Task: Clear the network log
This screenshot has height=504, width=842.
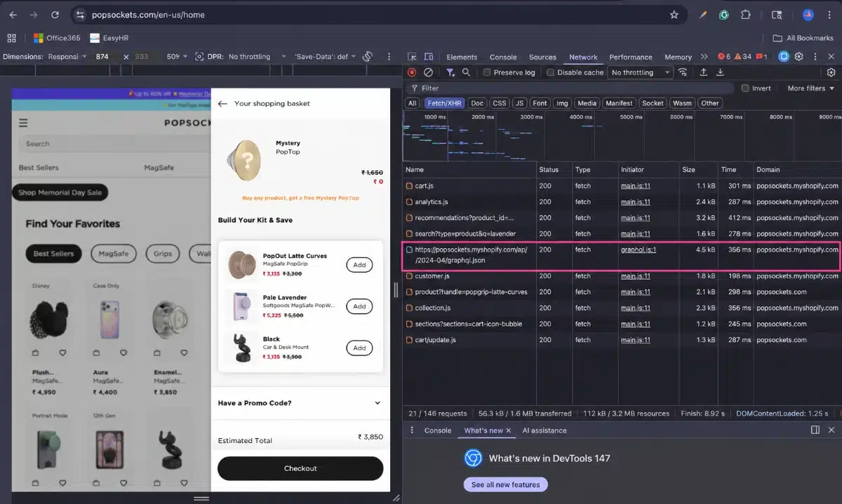Action: 428,72
